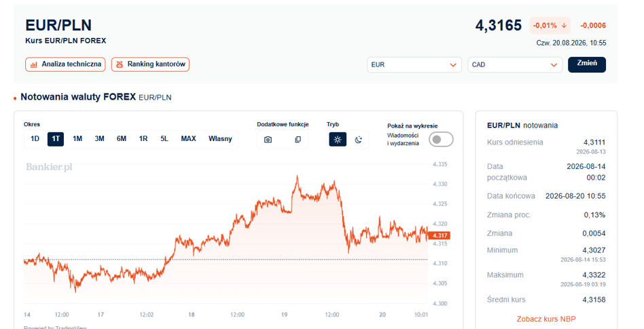Expand the EUR currency dropdown
This screenshot has height=329, width=644.
click(414, 65)
